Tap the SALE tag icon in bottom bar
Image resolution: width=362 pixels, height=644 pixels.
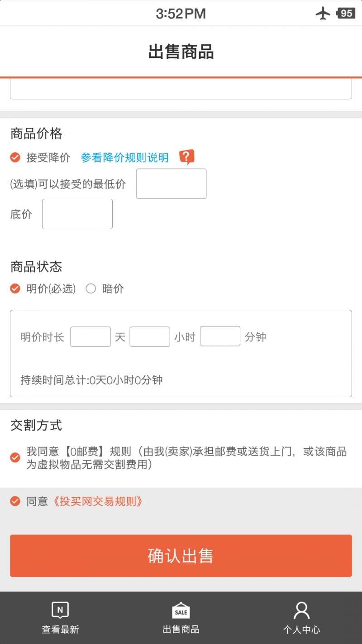coord(181,610)
